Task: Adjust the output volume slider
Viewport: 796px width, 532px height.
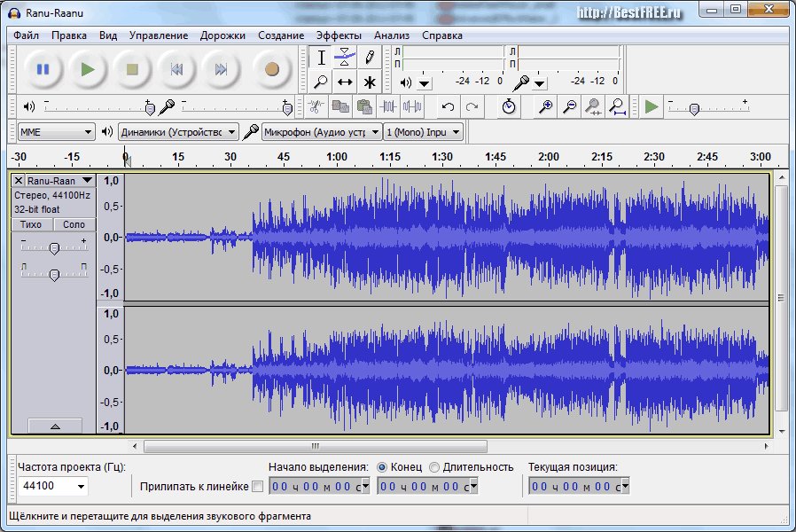Action: click(97, 107)
